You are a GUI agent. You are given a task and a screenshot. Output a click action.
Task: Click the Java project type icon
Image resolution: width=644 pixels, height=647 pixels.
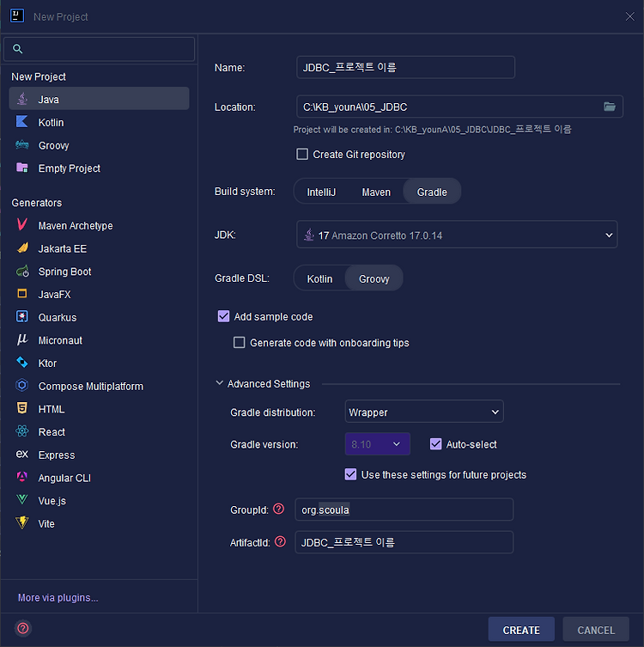(22, 99)
